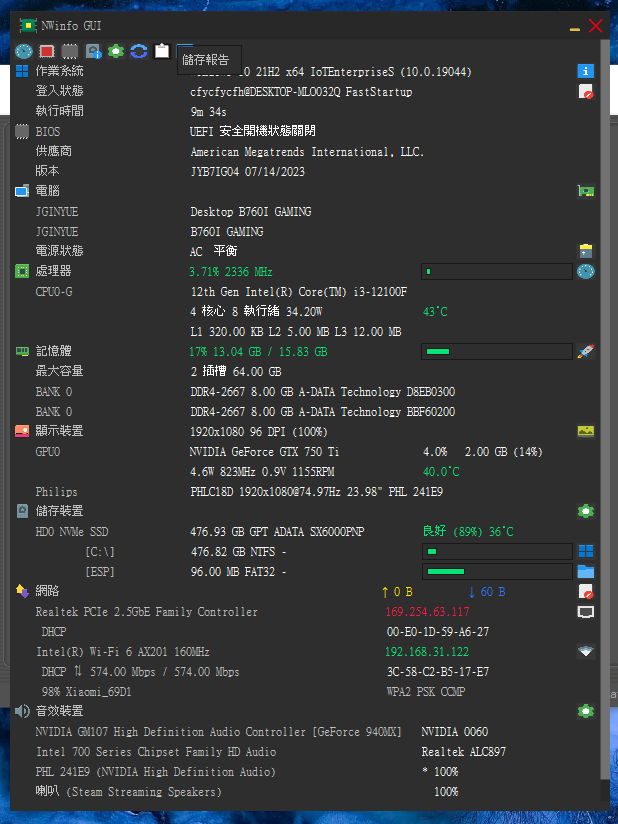This screenshot has width=618, height=824.
Task: Click the ADATA SX6000PNP SSD entry
Action: coord(277,531)
